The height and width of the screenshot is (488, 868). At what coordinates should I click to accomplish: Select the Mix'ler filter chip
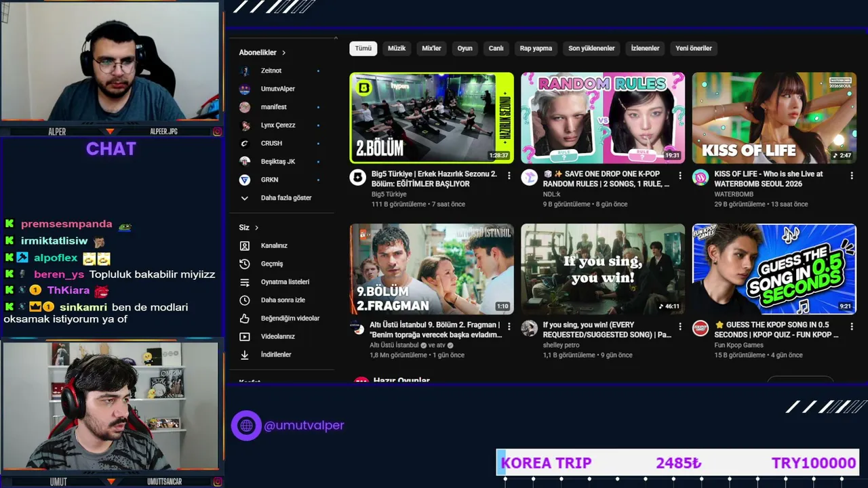(x=432, y=48)
